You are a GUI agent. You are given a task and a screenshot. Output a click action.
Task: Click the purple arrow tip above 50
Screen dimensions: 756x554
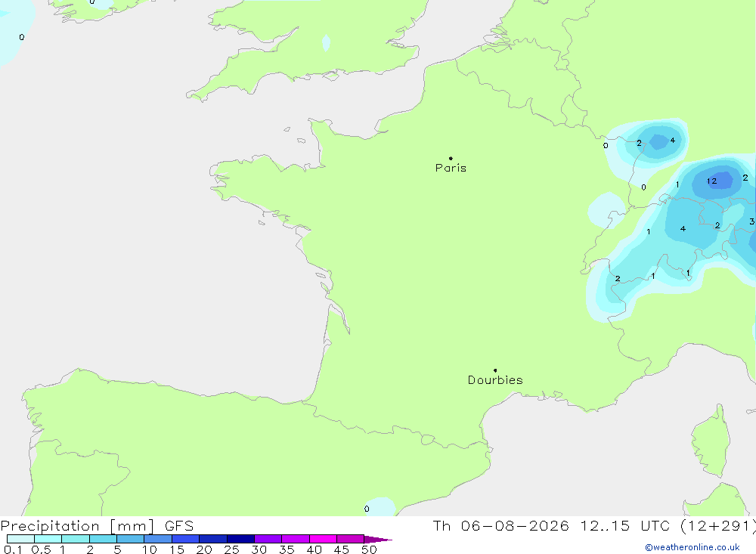(378, 540)
